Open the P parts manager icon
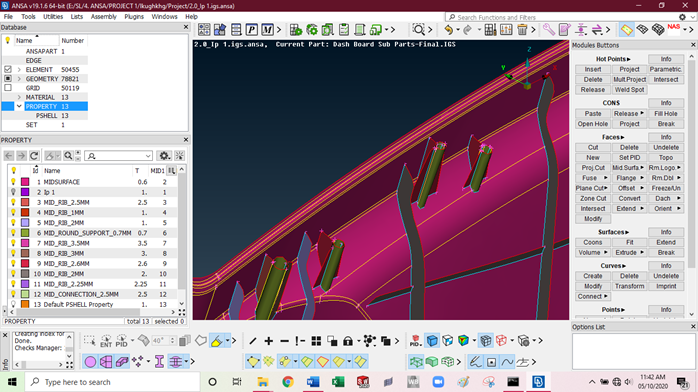This screenshot has height=392, width=698. coord(252,30)
